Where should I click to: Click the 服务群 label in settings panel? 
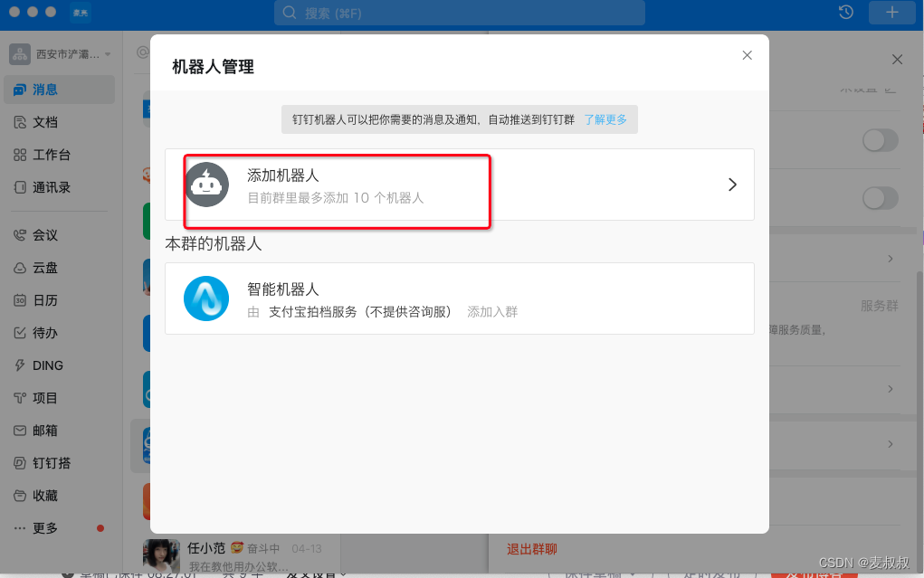[880, 306]
